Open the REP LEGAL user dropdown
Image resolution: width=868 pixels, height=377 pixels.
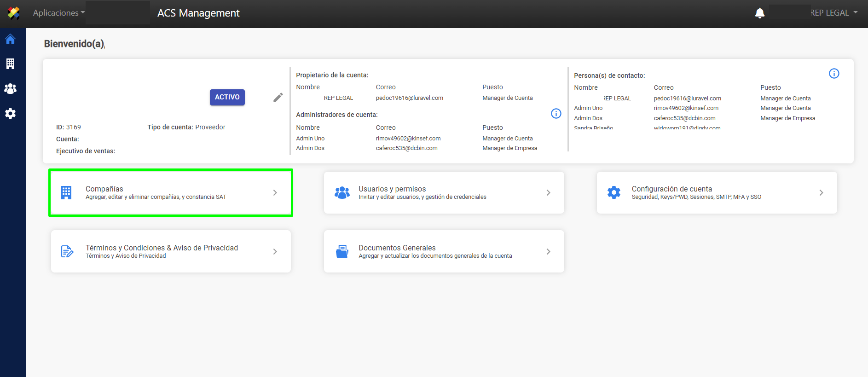point(833,13)
